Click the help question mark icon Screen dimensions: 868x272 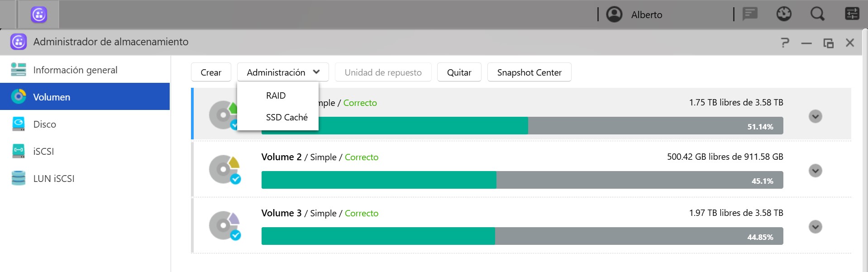click(785, 43)
